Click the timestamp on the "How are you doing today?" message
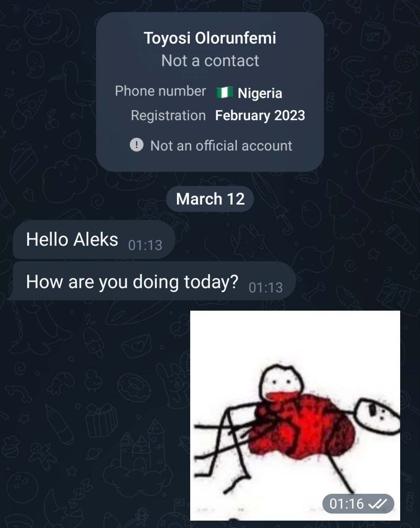420x528 pixels. 266,288
